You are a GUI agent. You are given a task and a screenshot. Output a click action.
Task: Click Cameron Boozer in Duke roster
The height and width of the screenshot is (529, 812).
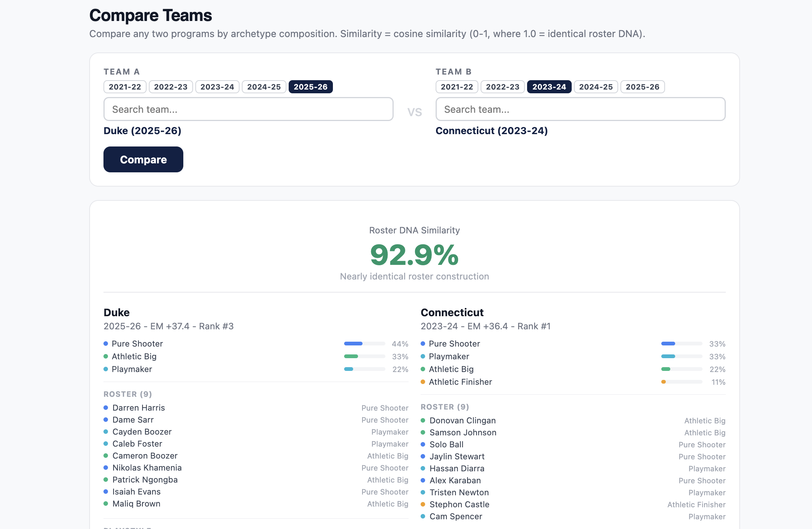(x=145, y=456)
